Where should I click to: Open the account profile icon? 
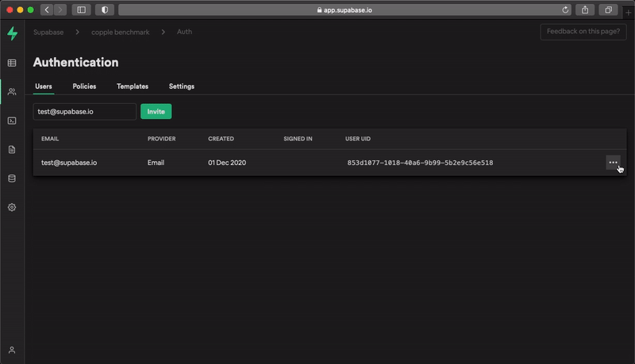(12, 350)
